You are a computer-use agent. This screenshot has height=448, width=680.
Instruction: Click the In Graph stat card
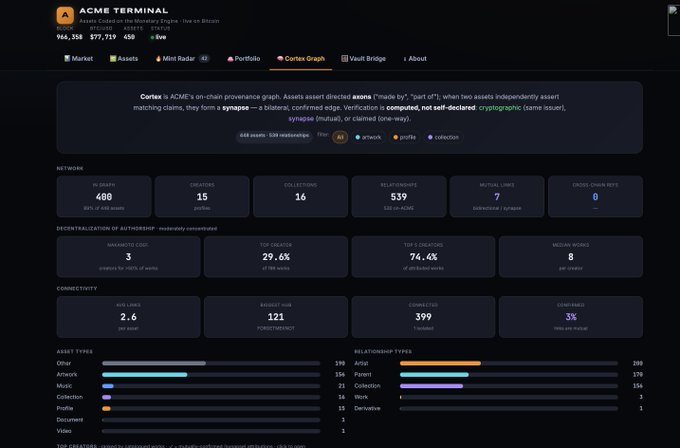pos(104,196)
